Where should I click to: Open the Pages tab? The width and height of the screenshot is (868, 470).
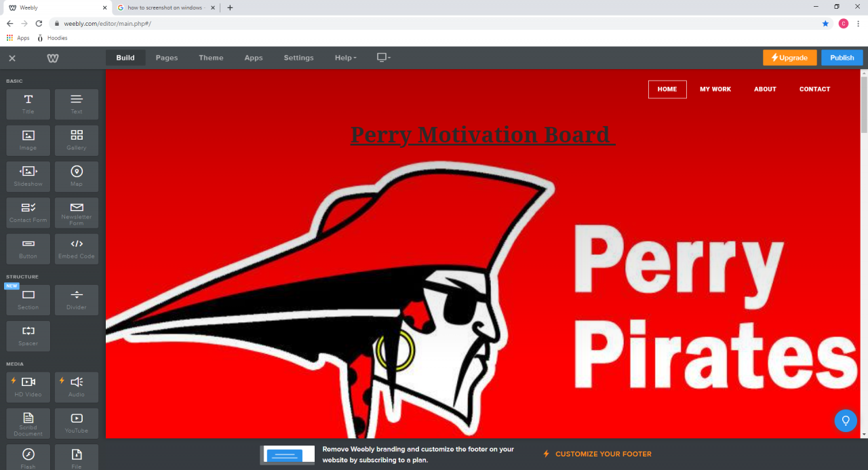167,58
